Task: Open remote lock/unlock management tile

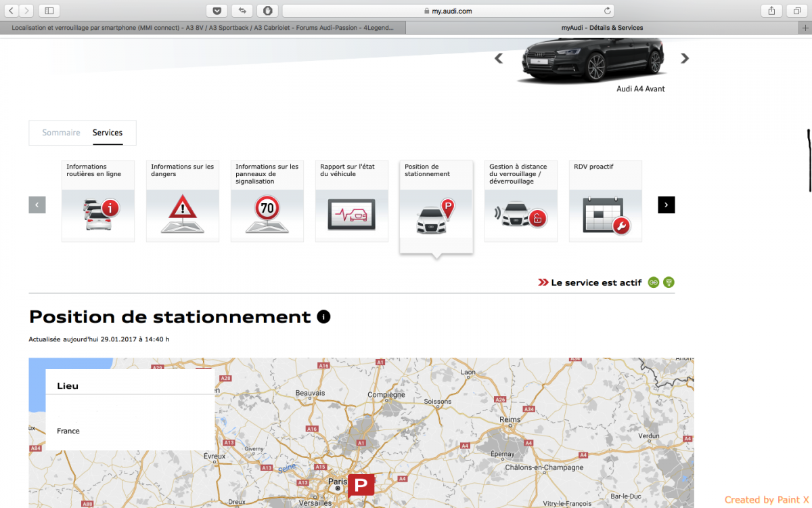Action: click(521, 201)
